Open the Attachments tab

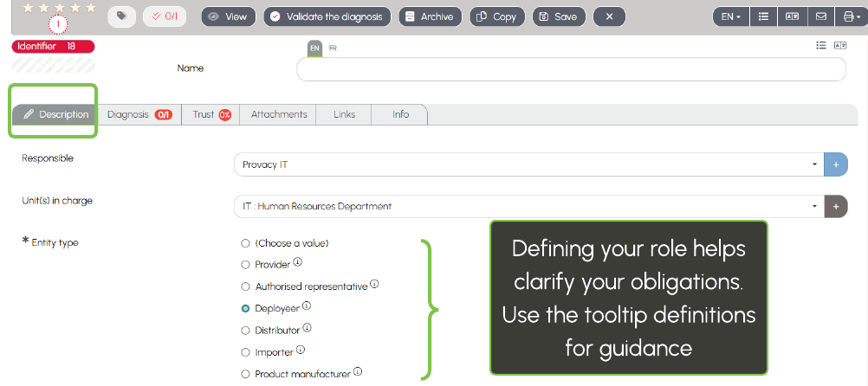tap(279, 114)
